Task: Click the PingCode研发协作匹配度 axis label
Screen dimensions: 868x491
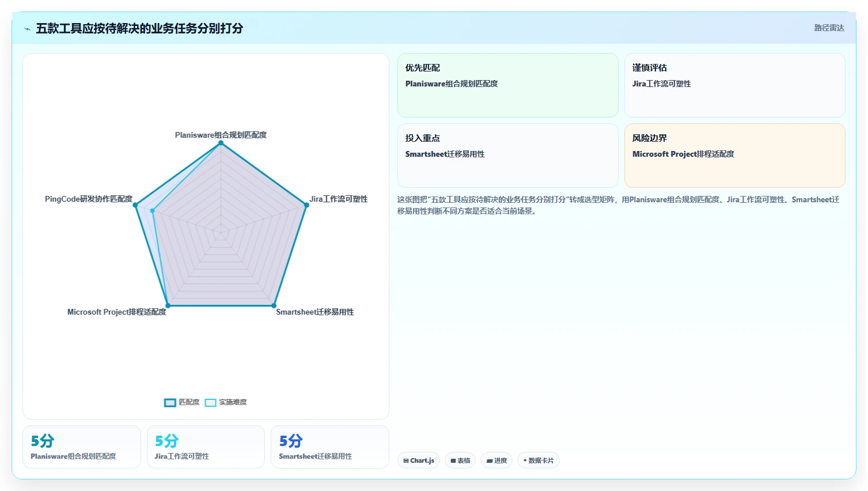Action: tap(89, 199)
